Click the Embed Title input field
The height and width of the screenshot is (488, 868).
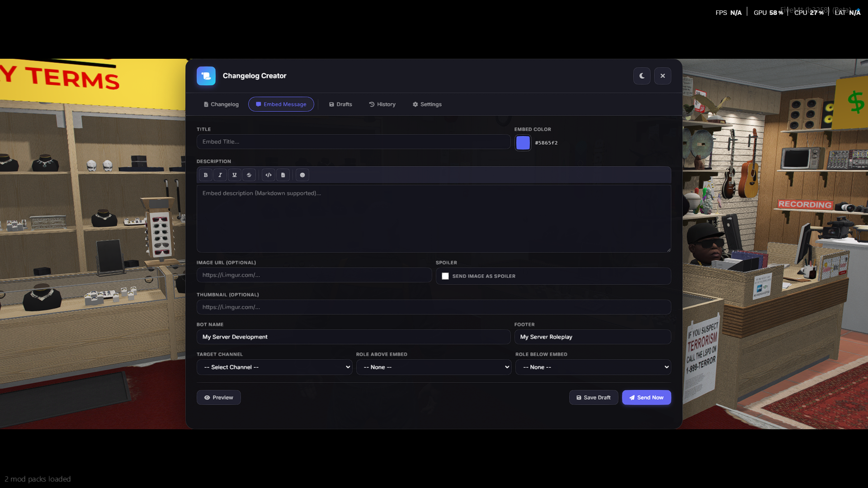pos(354,142)
